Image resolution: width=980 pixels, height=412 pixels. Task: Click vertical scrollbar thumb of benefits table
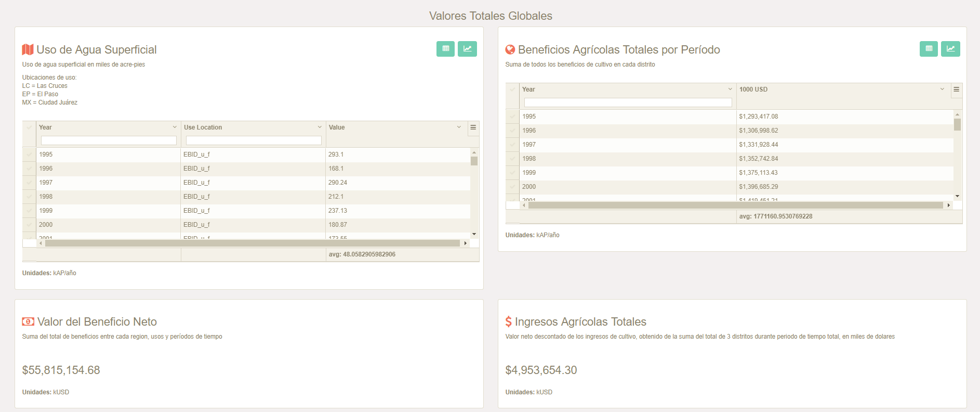click(957, 124)
